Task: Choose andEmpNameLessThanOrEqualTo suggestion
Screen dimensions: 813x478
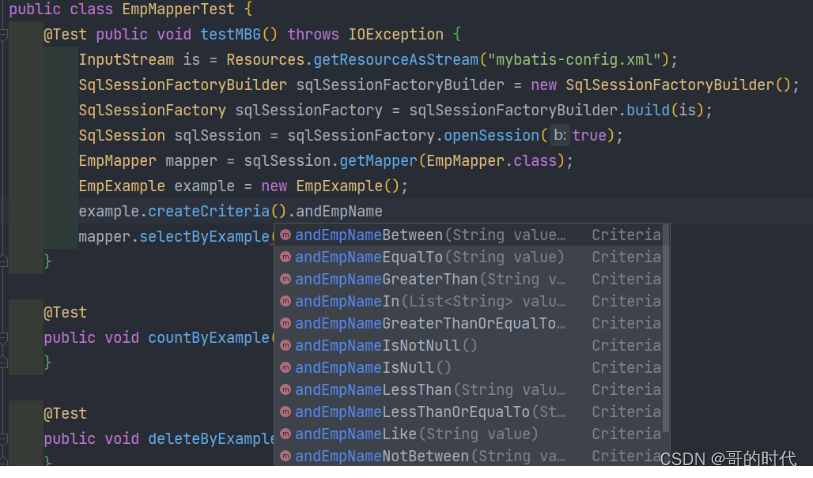Action: 471,412
